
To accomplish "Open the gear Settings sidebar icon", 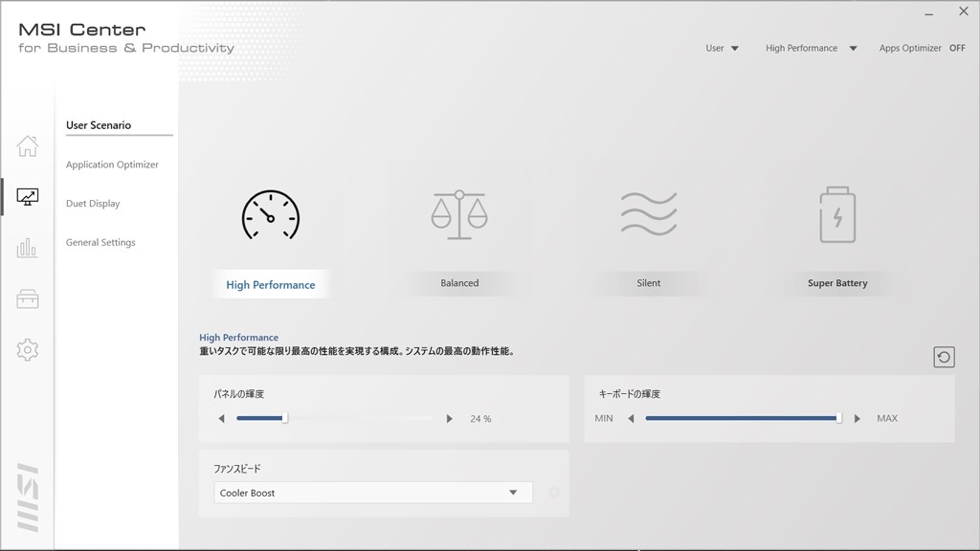I will click(x=28, y=350).
